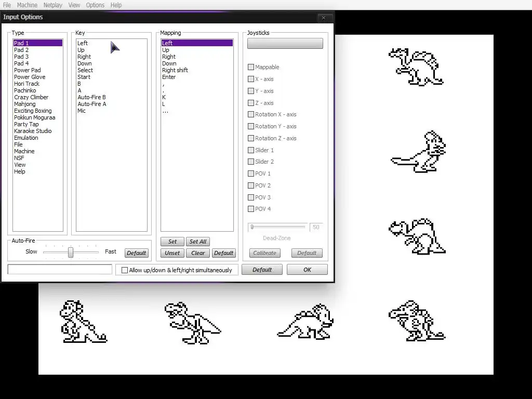The height and width of the screenshot is (399, 532).
Task: Select Crazy Climber in Type list
Action: point(37,97)
